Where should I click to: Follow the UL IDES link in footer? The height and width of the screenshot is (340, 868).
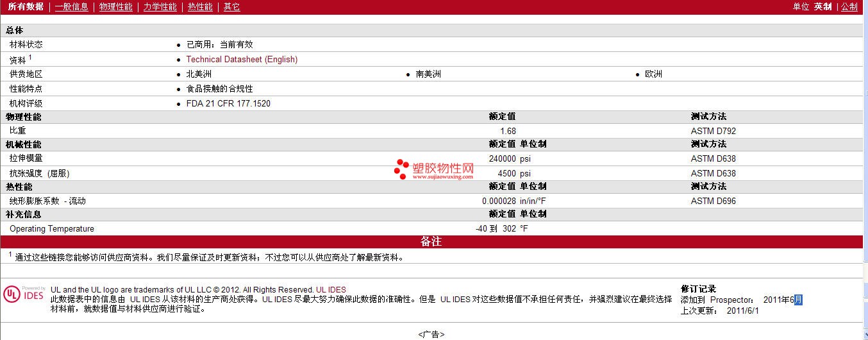[331, 290]
